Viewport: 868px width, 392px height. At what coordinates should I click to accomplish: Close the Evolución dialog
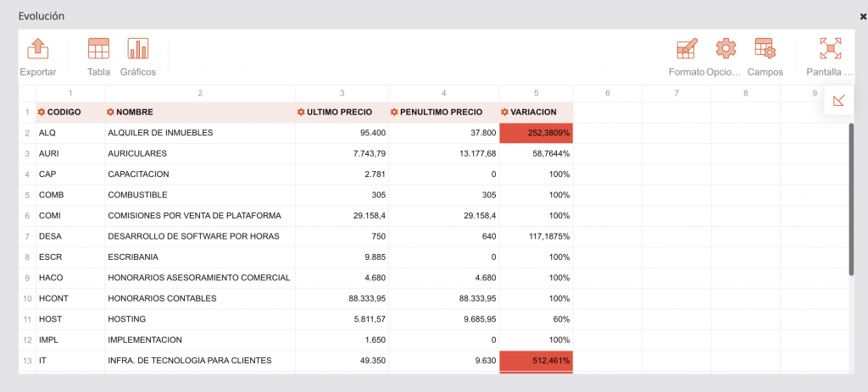tap(862, 16)
